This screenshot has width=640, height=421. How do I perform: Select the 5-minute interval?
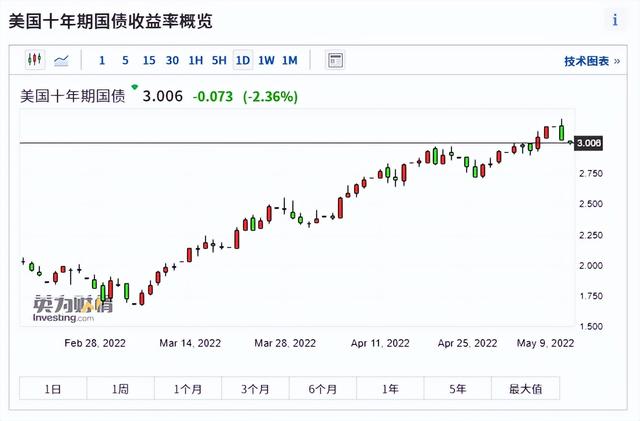point(125,61)
